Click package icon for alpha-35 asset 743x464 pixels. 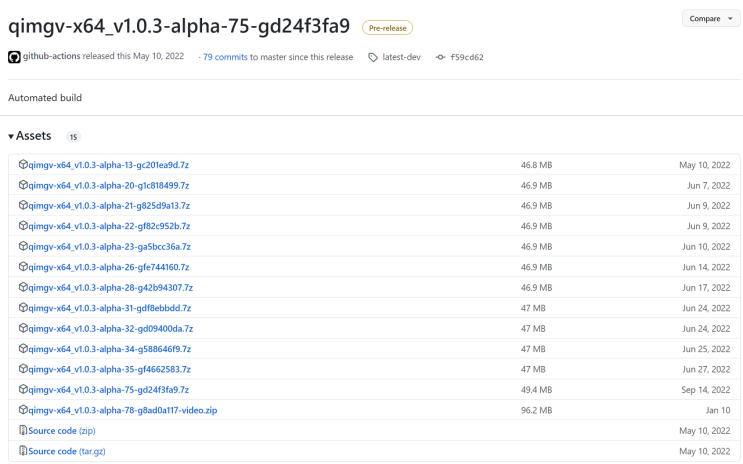pos(23,369)
